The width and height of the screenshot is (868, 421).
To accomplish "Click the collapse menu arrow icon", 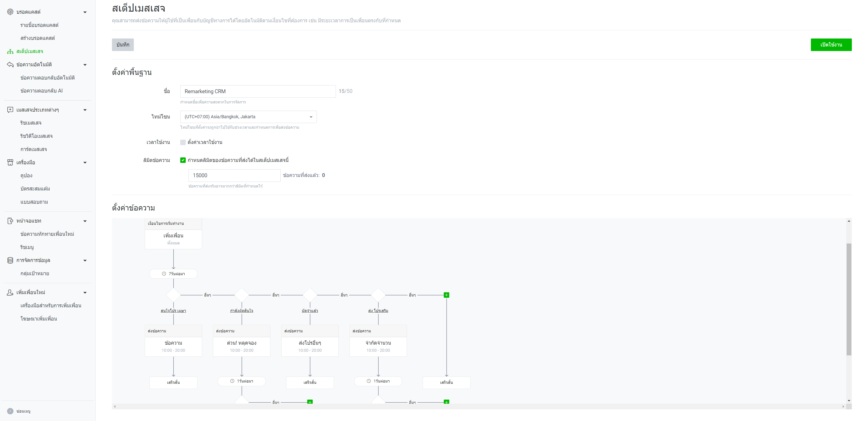I will tap(10, 411).
